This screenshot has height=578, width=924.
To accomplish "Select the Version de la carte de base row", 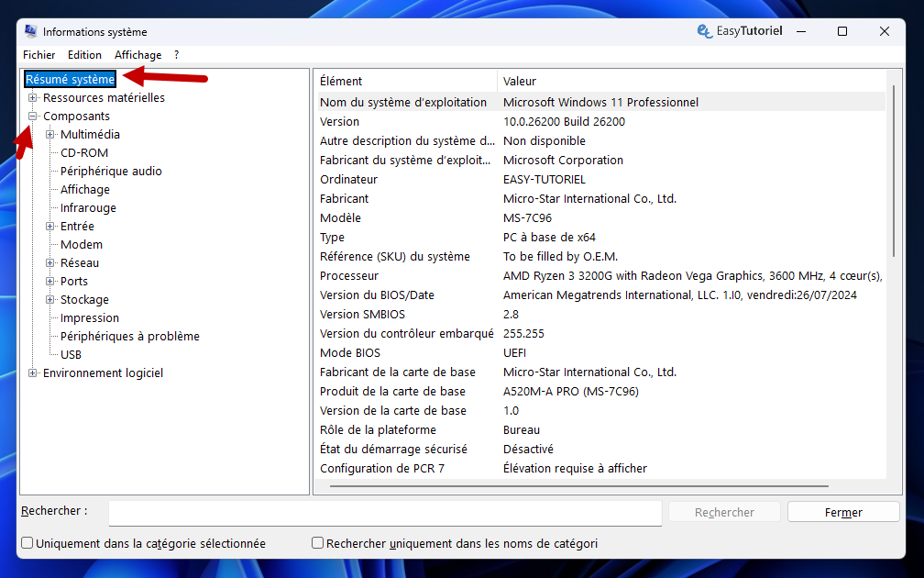I will 601,410.
